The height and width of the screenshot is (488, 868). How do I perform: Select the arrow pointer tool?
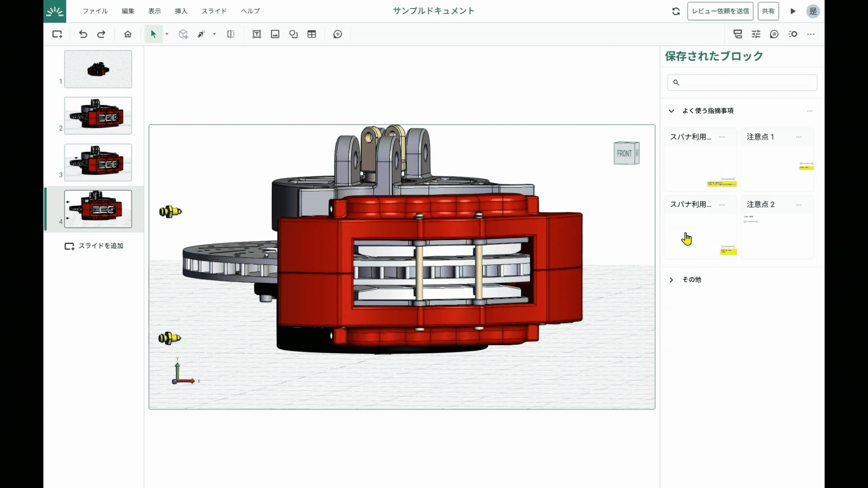coord(153,34)
